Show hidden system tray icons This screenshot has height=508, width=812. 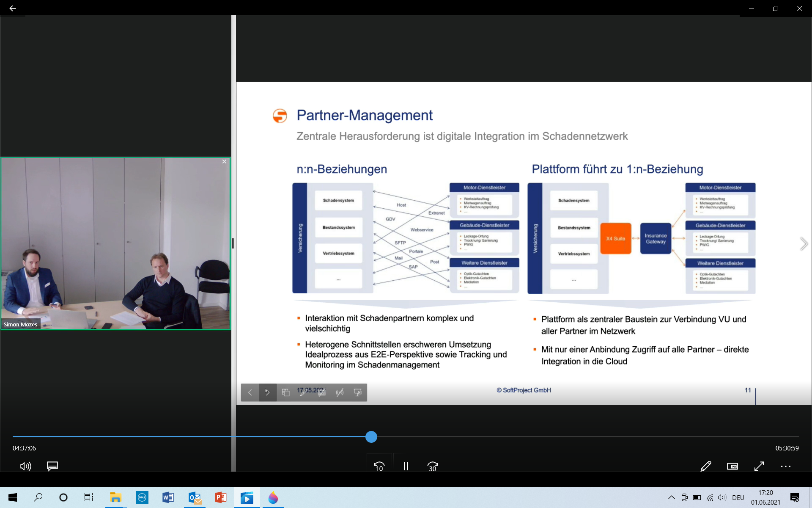[671, 497]
